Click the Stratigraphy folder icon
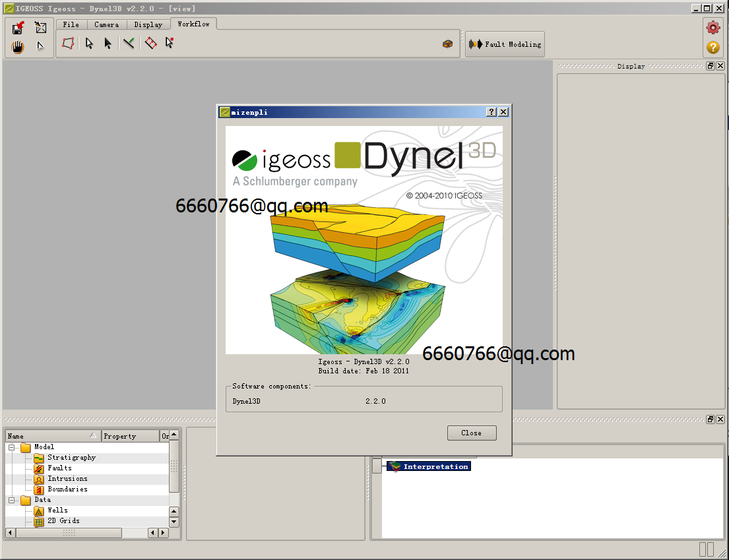The width and height of the screenshot is (729, 560). tap(39, 458)
